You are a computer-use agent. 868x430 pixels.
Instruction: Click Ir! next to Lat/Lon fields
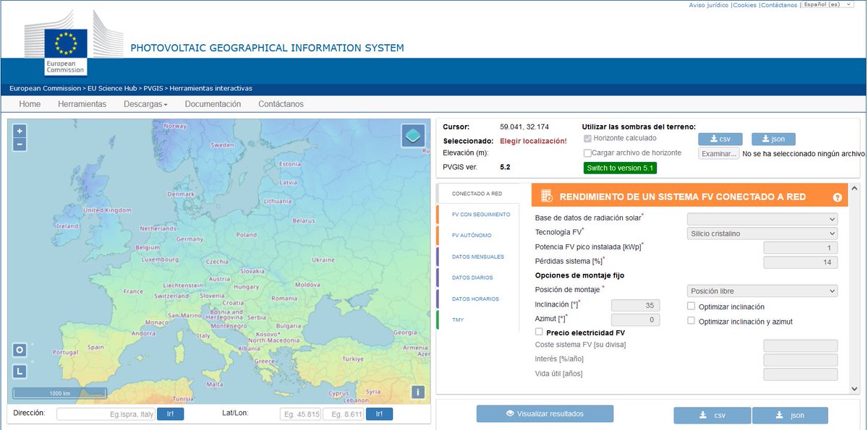[379, 414]
